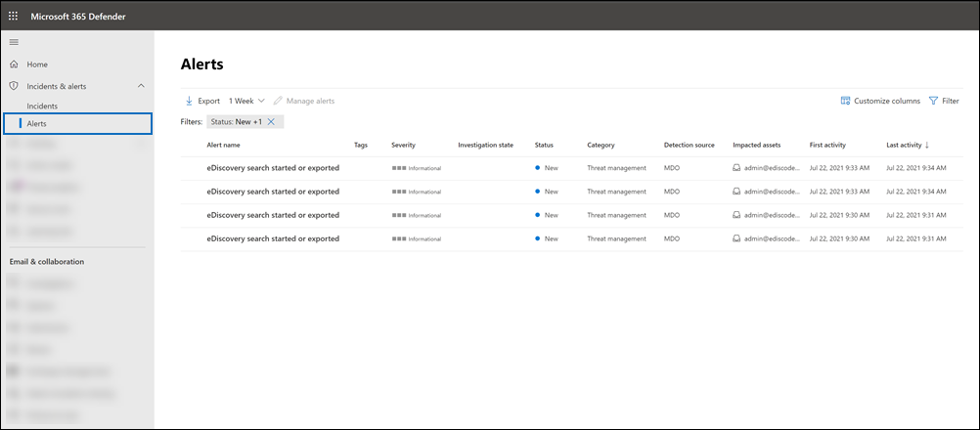Open the 1 Week time range dropdown

[x=246, y=101]
